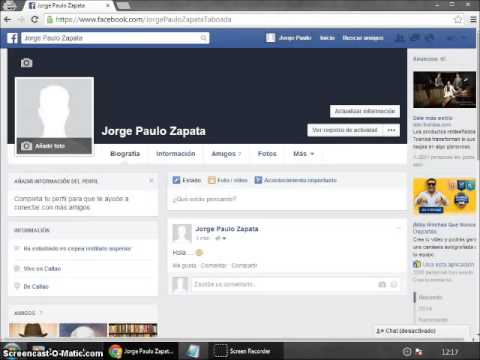Open the three-dots menu beside activity log
Image resolution: width=480 pixels, height=360 pixels.
392,130
